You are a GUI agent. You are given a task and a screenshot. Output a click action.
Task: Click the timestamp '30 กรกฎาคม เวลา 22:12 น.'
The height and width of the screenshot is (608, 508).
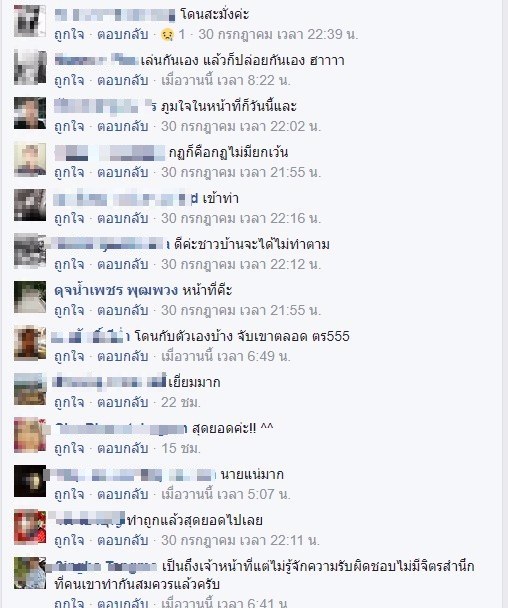tap(241, 264)
